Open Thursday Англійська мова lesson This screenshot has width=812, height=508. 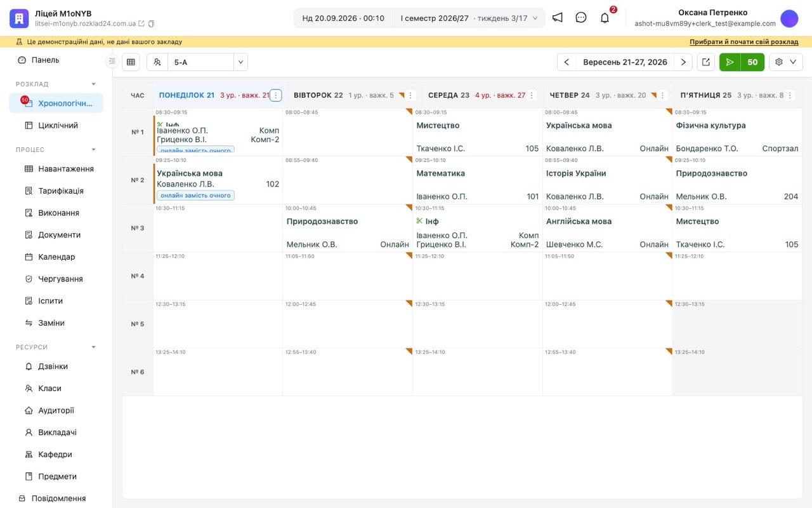pos(607,228)
